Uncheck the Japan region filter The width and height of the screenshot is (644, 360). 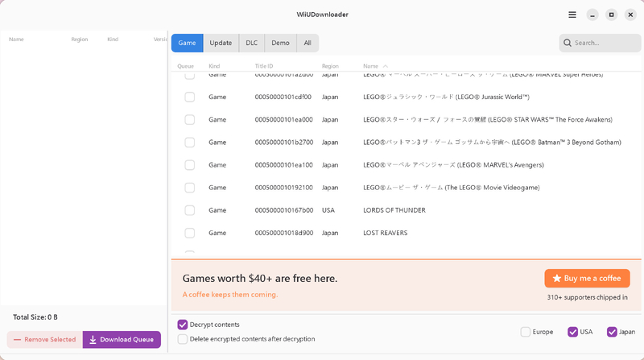[x=612, y=332]
